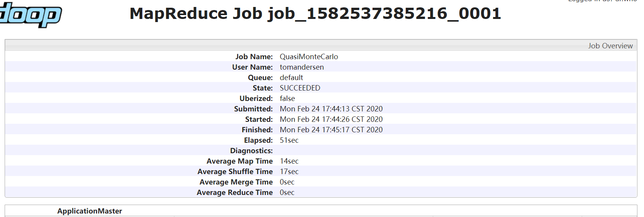Click the Average Reduce Time label

tap(235, 192)
